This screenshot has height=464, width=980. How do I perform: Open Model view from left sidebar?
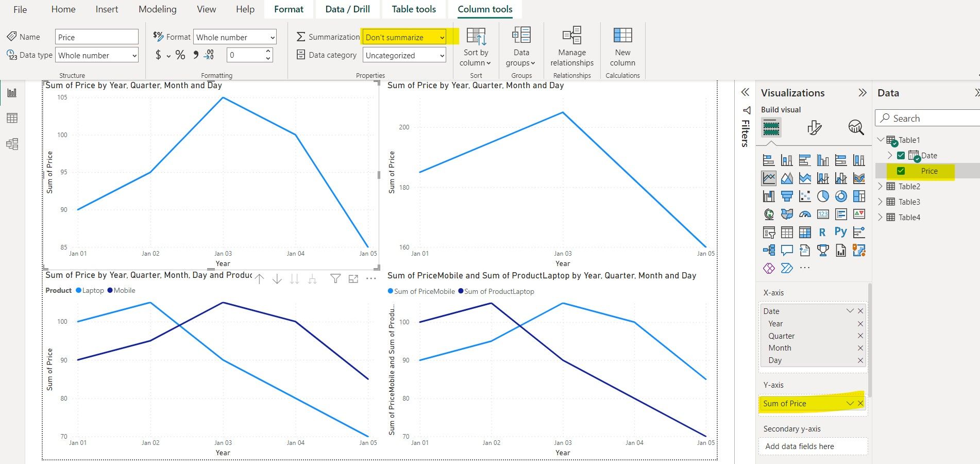12,144
